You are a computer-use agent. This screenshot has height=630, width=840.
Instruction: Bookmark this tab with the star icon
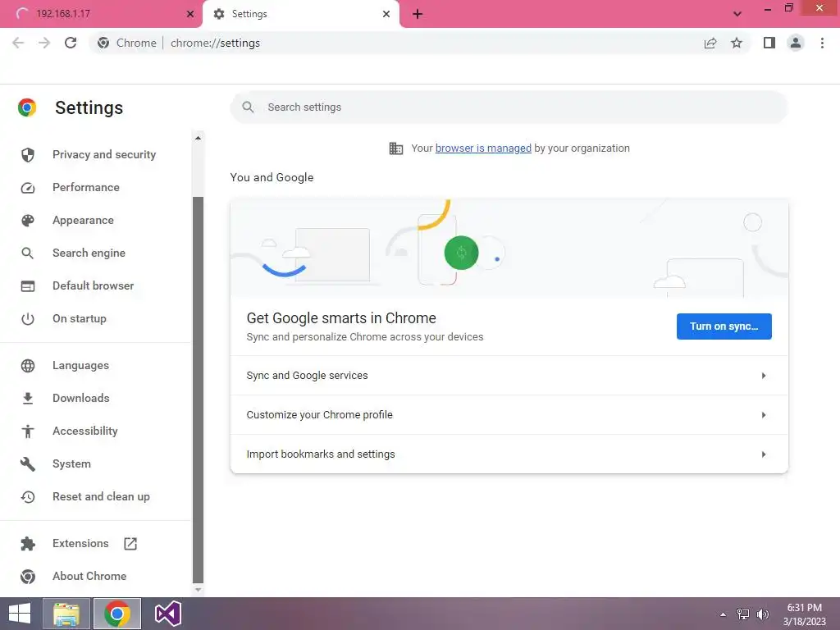coord(737,43)
